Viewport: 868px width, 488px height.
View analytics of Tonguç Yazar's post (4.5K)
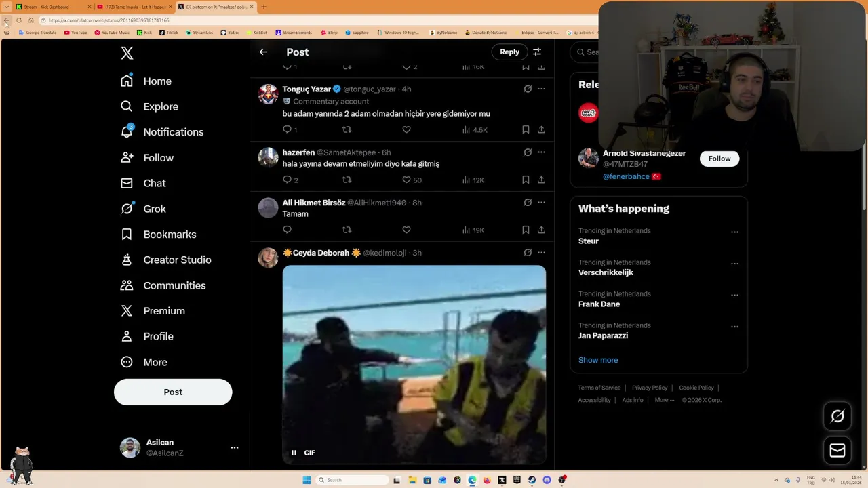pyautogui.click(x=475, y=129)
